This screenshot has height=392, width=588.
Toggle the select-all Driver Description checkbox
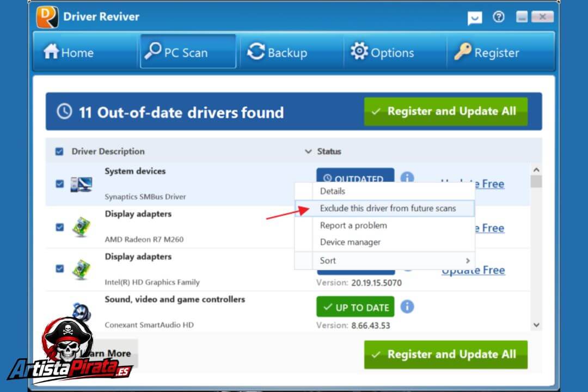(x=59, y=151)
